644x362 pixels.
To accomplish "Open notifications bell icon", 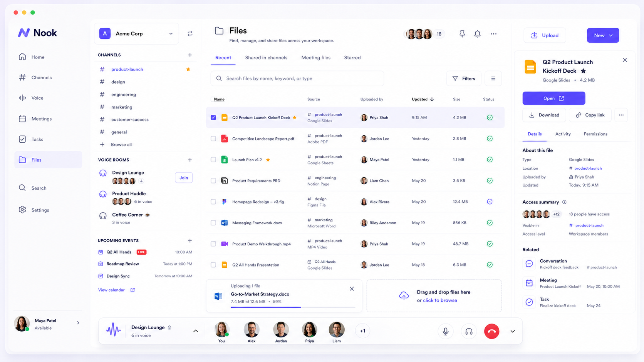I will (477, 34).
